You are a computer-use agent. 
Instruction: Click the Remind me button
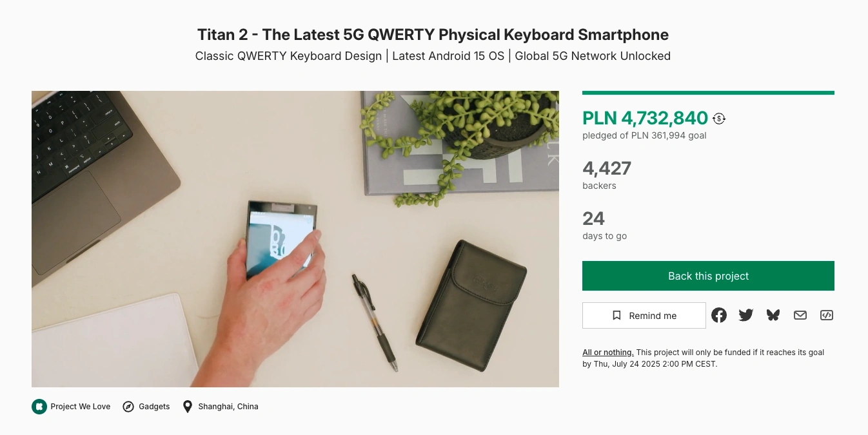[x=644, y=316]
